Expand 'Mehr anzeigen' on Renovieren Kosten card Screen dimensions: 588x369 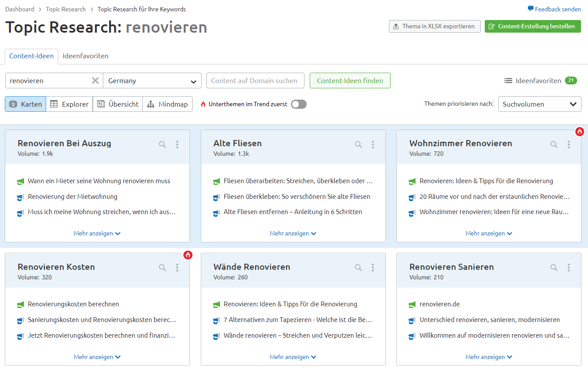[x=97, y=357]
